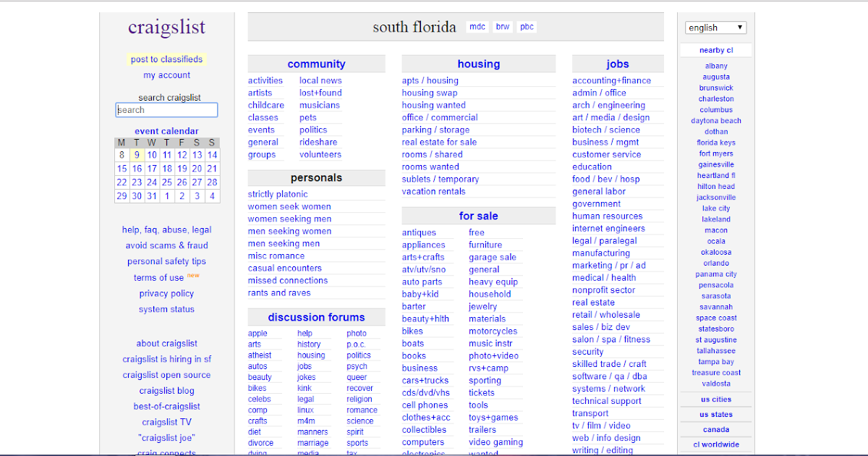Open the video gaming category

[495, 442]
